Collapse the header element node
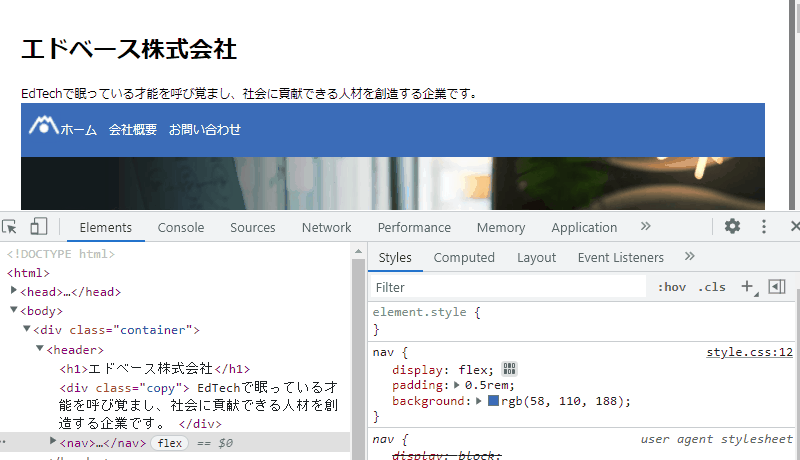Viewport: 800px width, 460px height. tap(40, 348)
